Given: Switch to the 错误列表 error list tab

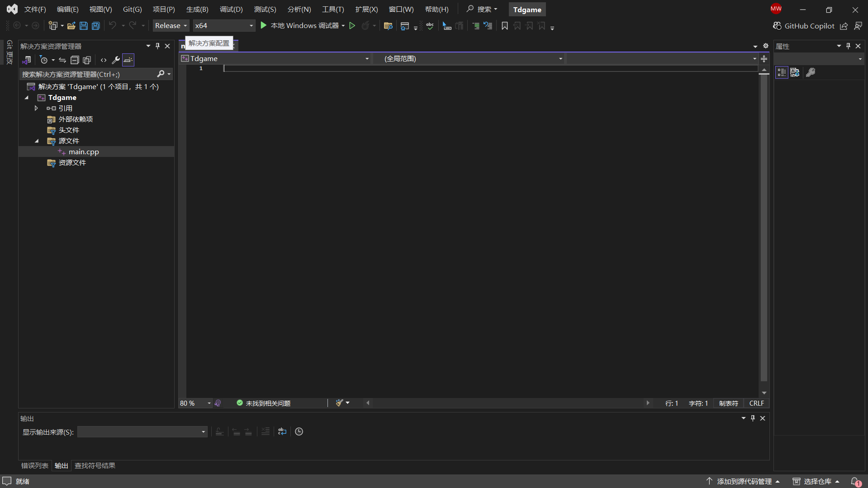Looking at the screenshot, I should point(35,466).
